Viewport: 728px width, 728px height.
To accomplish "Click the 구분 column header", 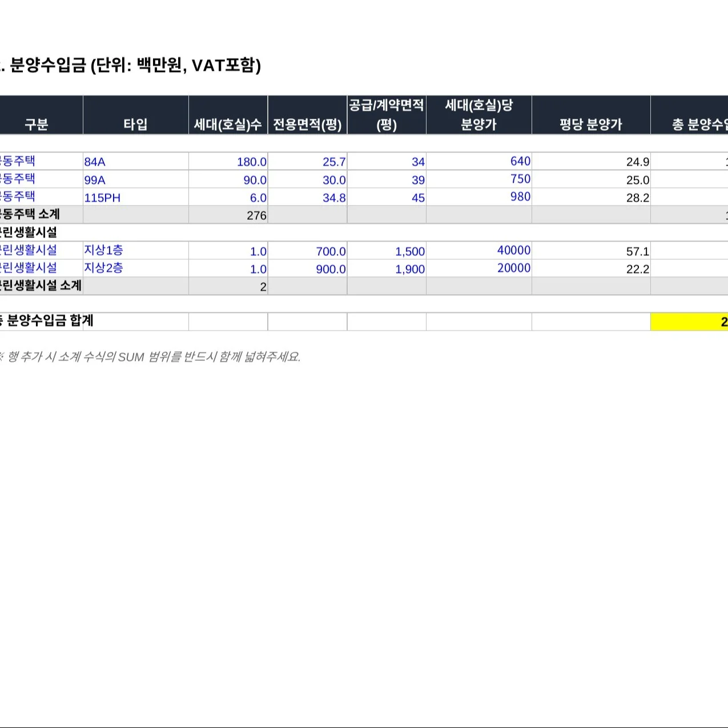I will pos(41,115).
